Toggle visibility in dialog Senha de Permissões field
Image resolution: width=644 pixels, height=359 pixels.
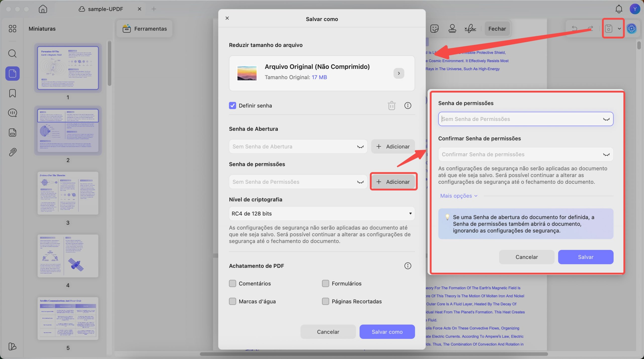[x=360, y=182]
